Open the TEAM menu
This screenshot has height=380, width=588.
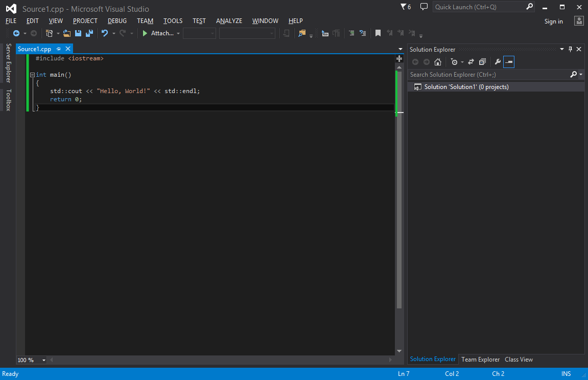(x=145, y=20)
